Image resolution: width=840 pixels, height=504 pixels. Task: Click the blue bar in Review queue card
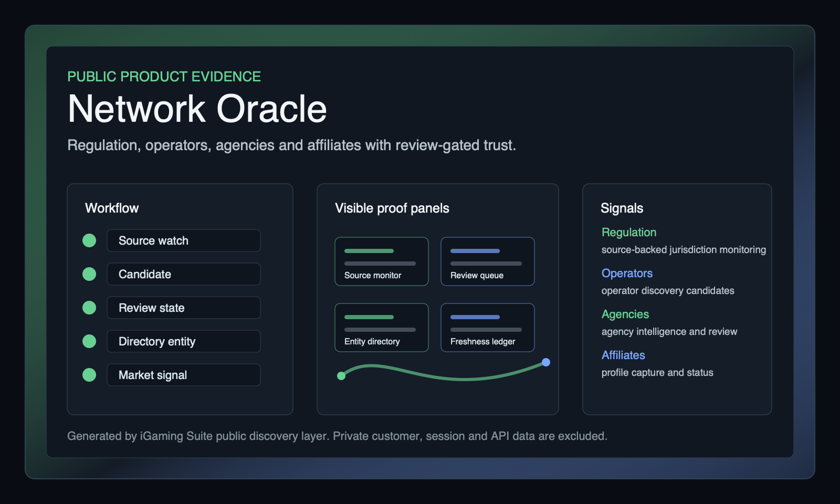point(475,251)
